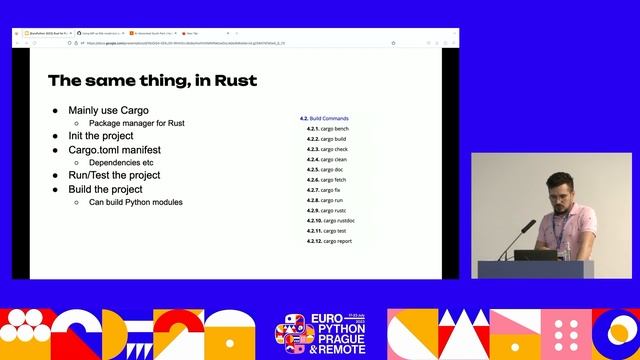Switch to the EuroPython 2023 Rust presentation tab
This screenshot has height=360, width=640.
tap(48, 33)
